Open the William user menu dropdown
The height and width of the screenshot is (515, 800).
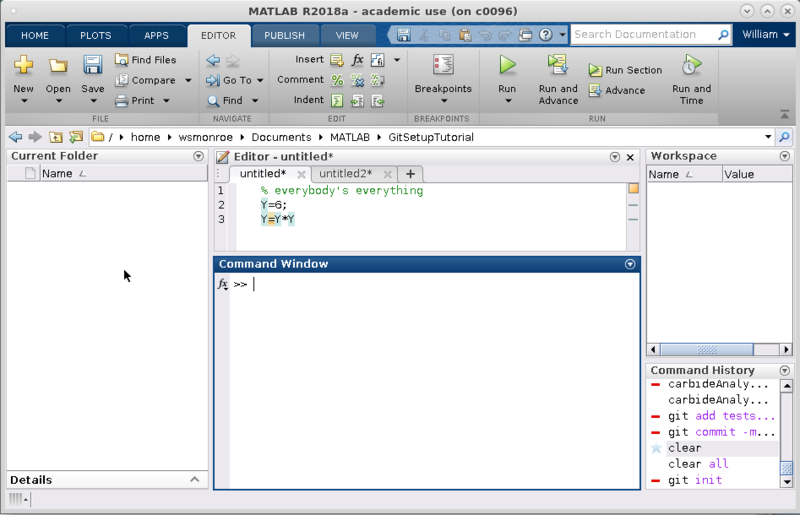point(766,34)
